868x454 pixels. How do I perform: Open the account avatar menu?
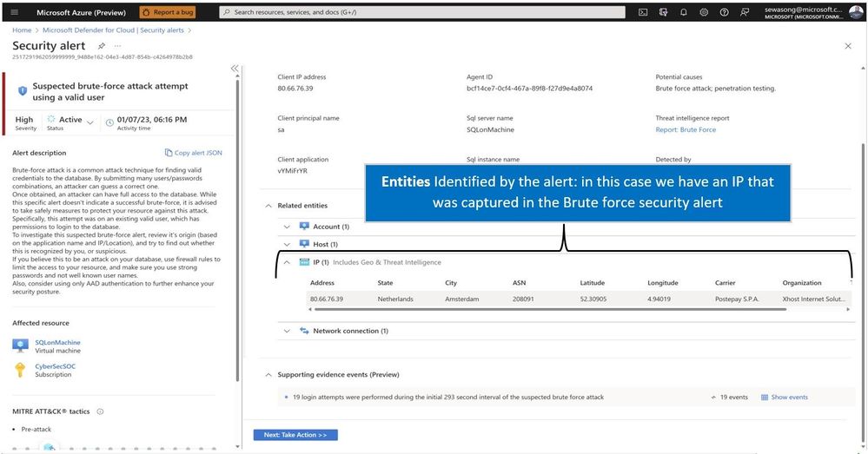(x=857, y=12)
